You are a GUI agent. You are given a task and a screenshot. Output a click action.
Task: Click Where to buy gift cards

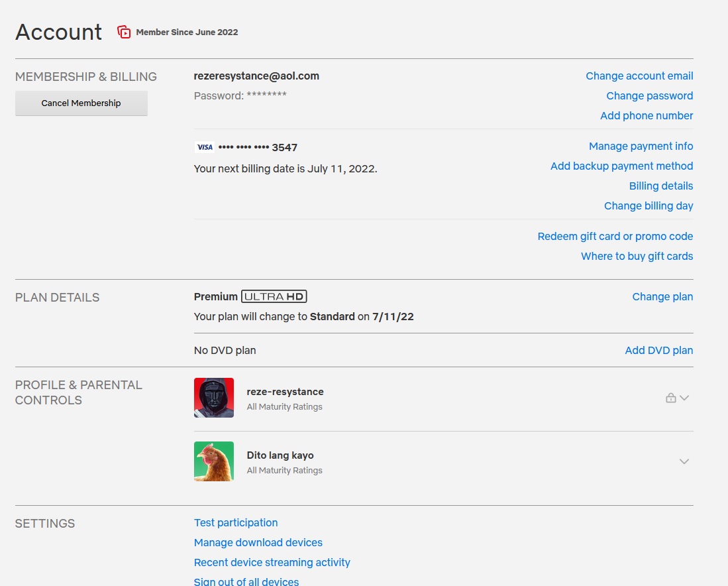tap(637, 256)
